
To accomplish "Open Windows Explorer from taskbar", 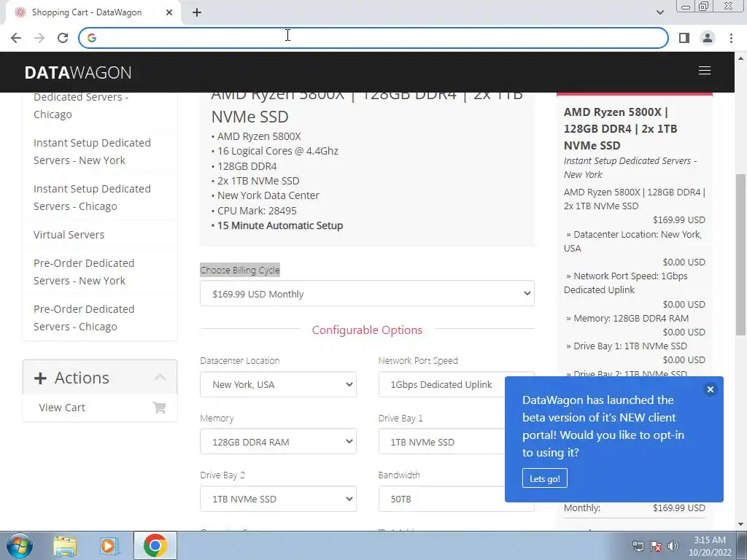I will point(65,545).
